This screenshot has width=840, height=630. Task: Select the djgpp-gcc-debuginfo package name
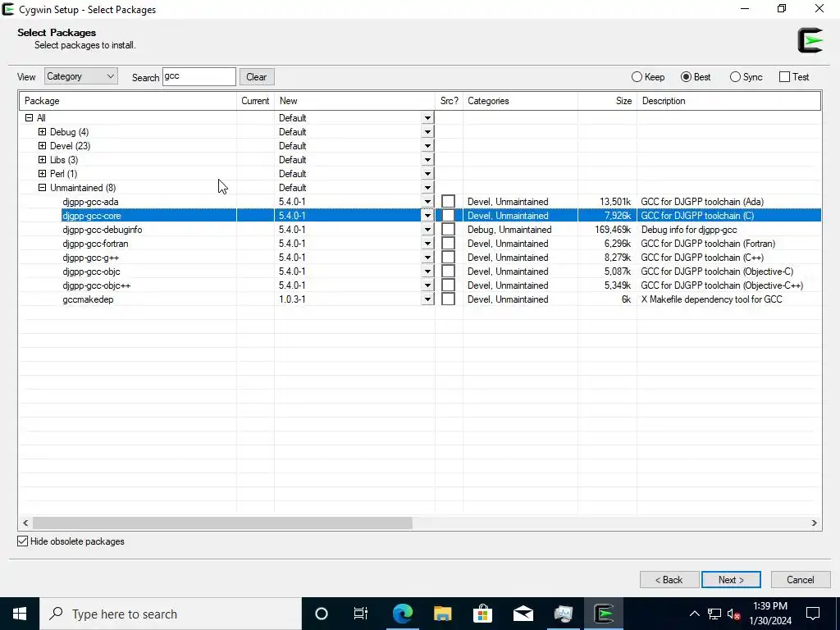coord(103,230)
